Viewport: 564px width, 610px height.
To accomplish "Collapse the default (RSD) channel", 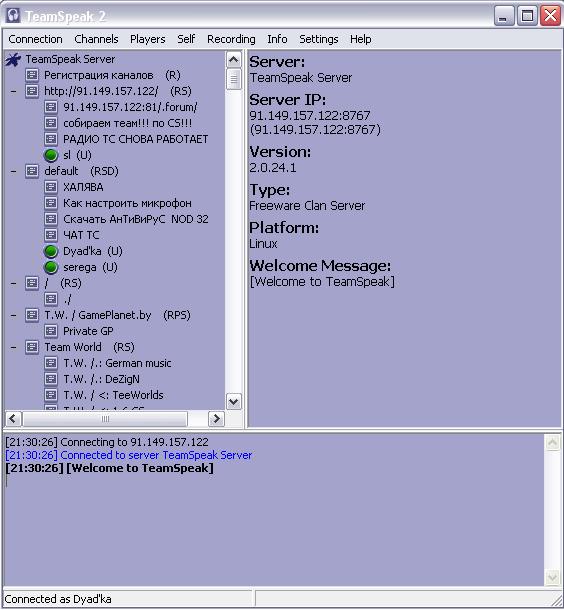I will pyautogui.click(x=14, y=171).
